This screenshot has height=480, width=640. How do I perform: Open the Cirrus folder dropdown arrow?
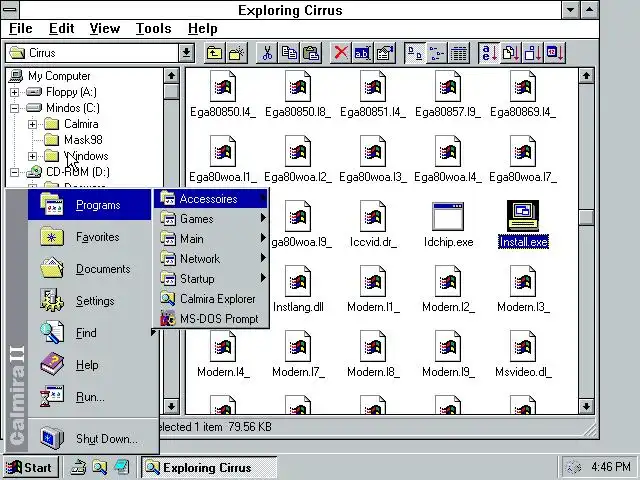pos(186,53)
